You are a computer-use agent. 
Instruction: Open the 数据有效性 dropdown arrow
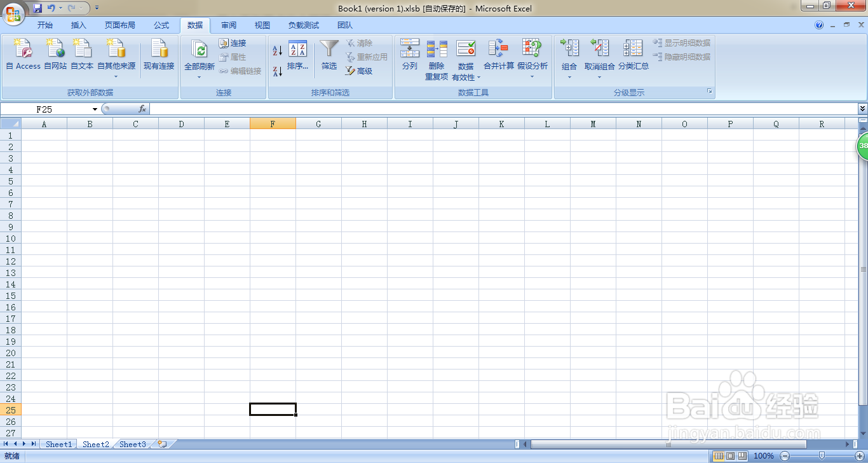point(478,78)
